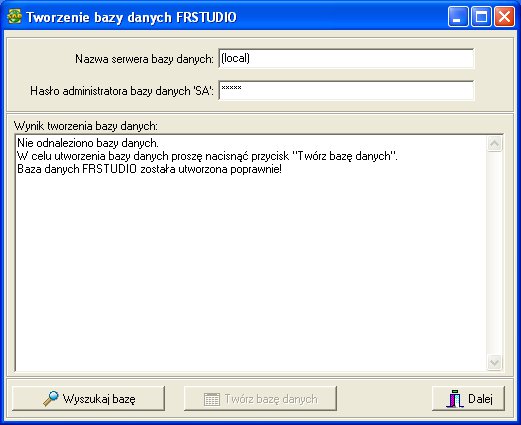The height and width of the screenshot is (425, 521).
Task: Click into the SA administrator password field
Action: point(346,90)
